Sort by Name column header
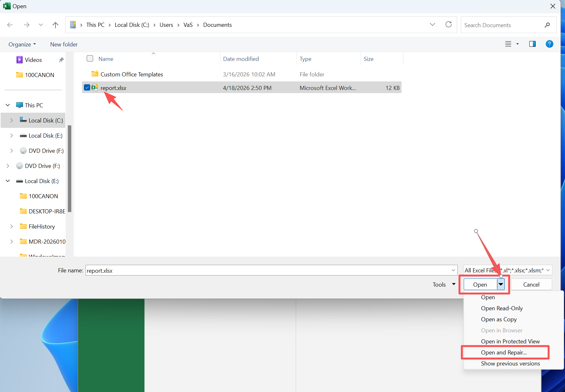 coord(106,59)
